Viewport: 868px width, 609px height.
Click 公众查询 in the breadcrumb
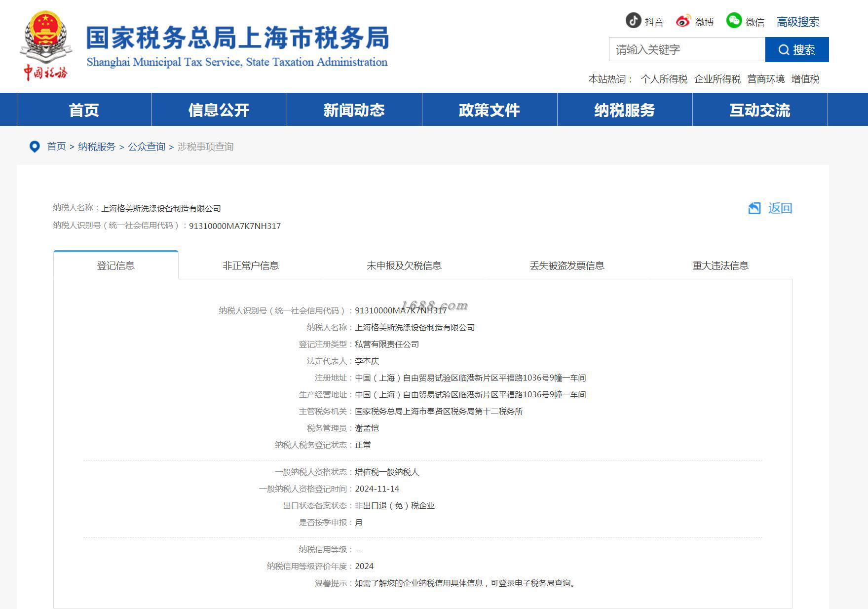pos(147,147)
